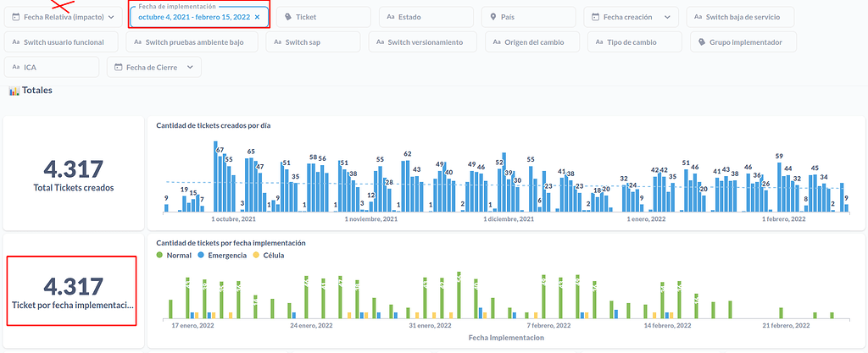The height and width of the screenshot is (353, 868).
Task: Click the 1 diciembre, 2021 axis label
Action: (509, 219)
